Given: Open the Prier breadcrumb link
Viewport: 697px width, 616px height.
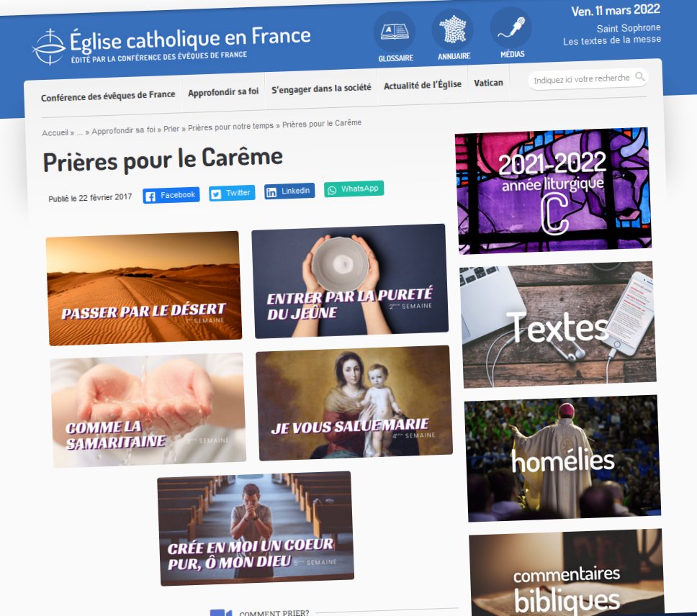Looking at the screenshot, I should (x=171, y=129).
